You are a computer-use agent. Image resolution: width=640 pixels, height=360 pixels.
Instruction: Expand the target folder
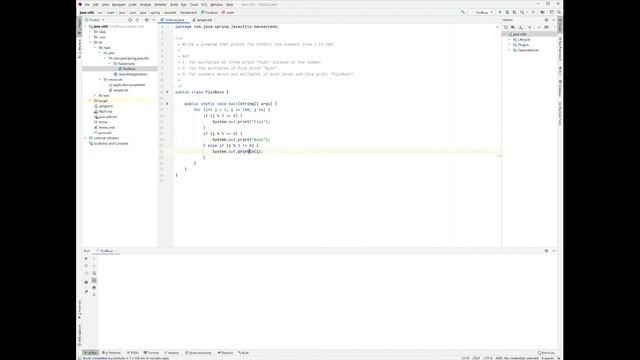pyautogui.click(x=91, y=101)
